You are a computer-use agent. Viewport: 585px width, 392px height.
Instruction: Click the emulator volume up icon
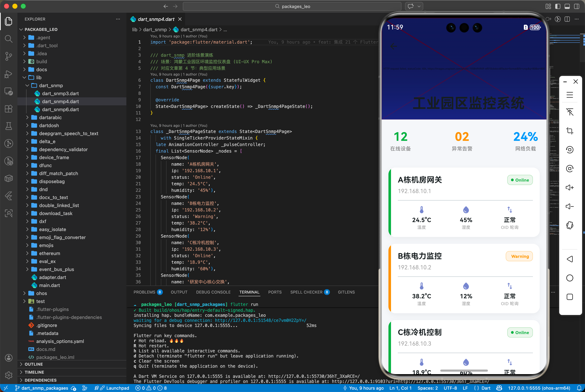point(570,187)
